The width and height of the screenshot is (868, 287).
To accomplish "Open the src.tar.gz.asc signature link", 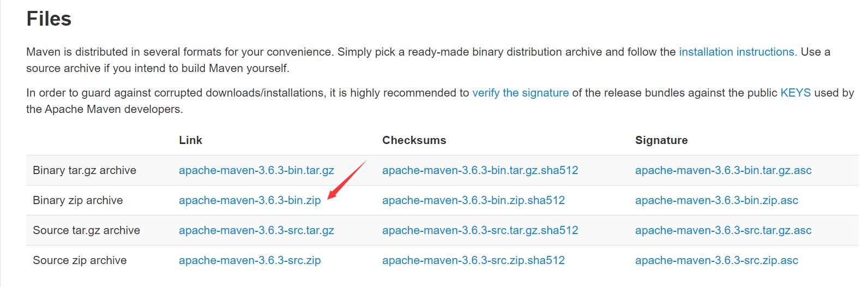I will 723,230.
